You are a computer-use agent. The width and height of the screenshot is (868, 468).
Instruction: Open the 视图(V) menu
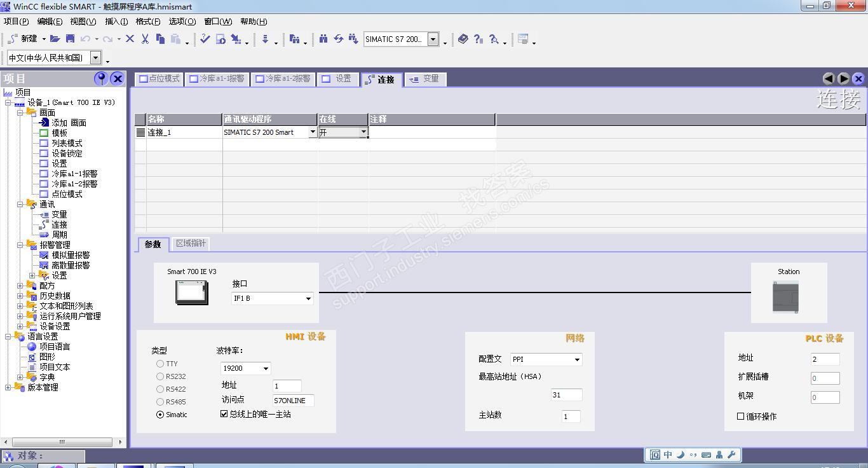[83, 22]
